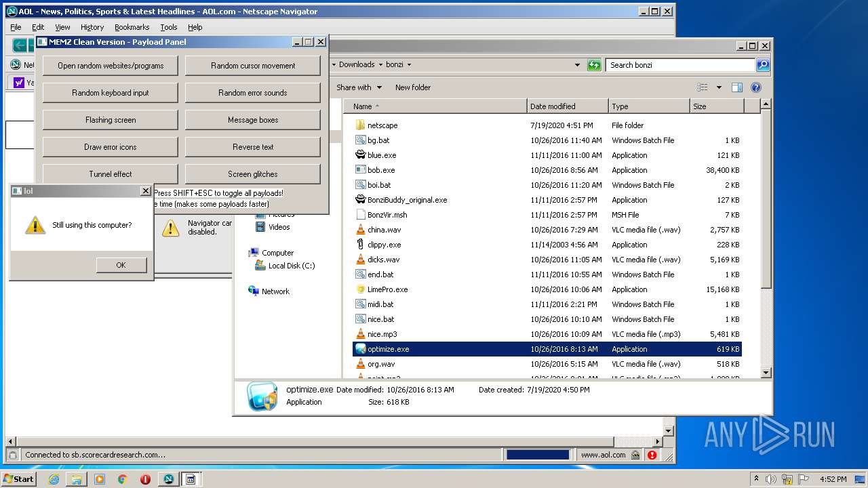Screen dimensions: 868x488
Task: Open Netscape Edit menu
Action: pos(38,27)
